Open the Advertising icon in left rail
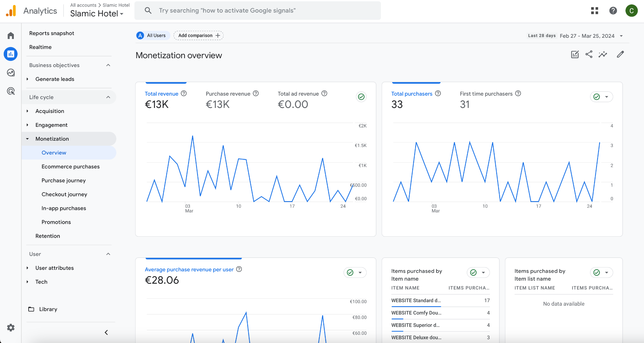Screen dimensions: 644x343 [11, 91]
